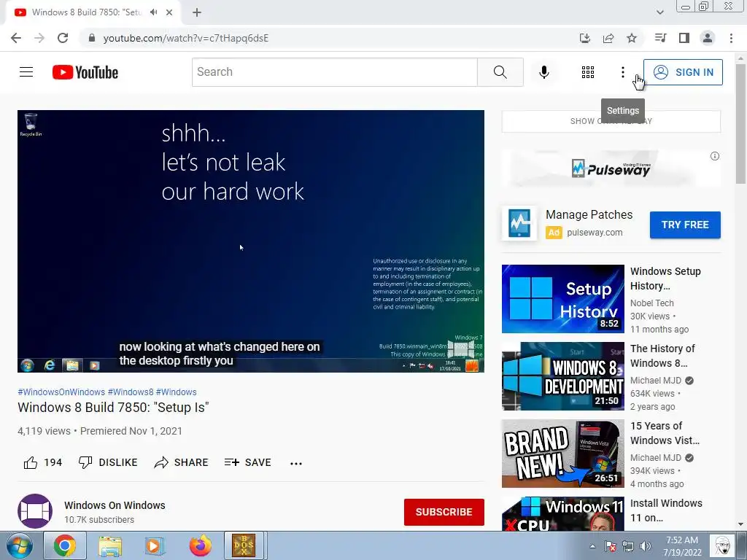Click Windows On Windows channel name
The image size is (747, 560).
click(x=115, y=505)
